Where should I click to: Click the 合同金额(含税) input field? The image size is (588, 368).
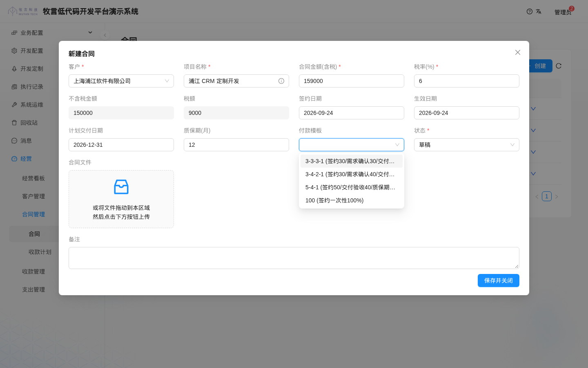352,81
